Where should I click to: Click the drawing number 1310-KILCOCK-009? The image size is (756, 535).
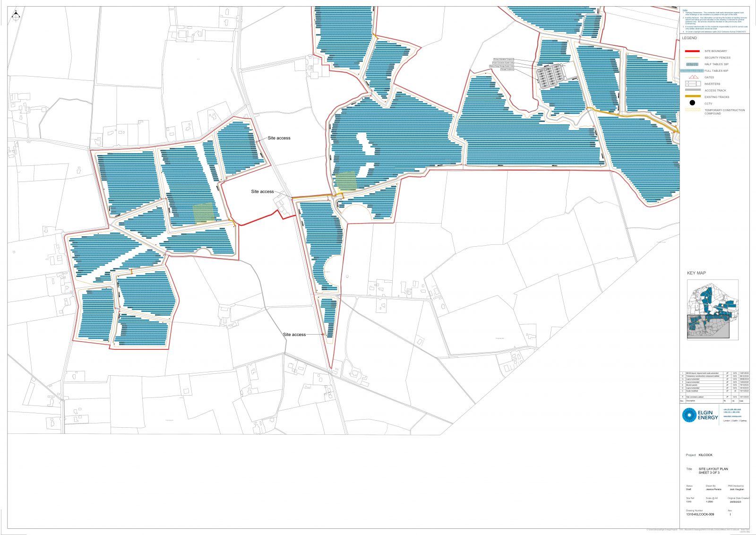click(x=700, y=514)
